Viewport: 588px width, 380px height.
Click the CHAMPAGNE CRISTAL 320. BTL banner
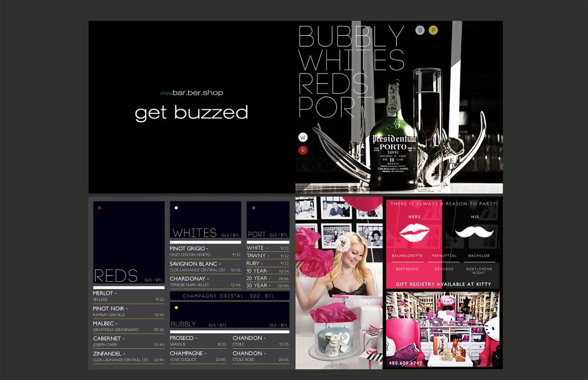click(x=229, y=295)
